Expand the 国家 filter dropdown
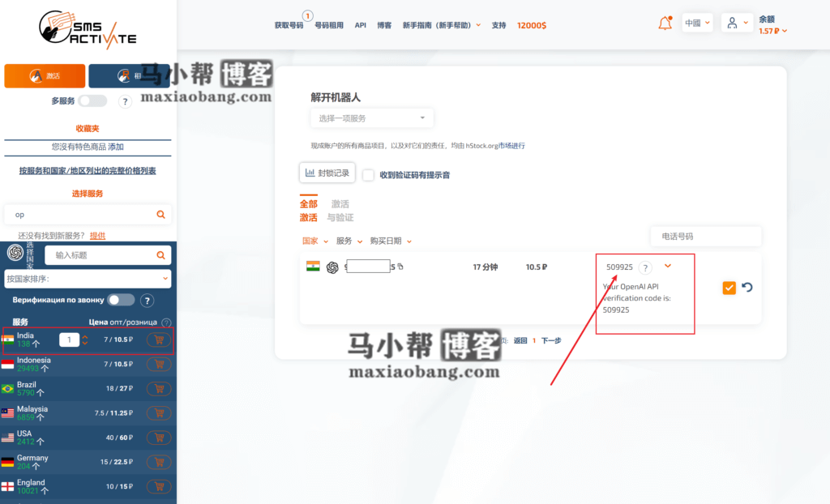Image resolution: width=830 pixels, height=504 pixels. click(x=316, y=241)
